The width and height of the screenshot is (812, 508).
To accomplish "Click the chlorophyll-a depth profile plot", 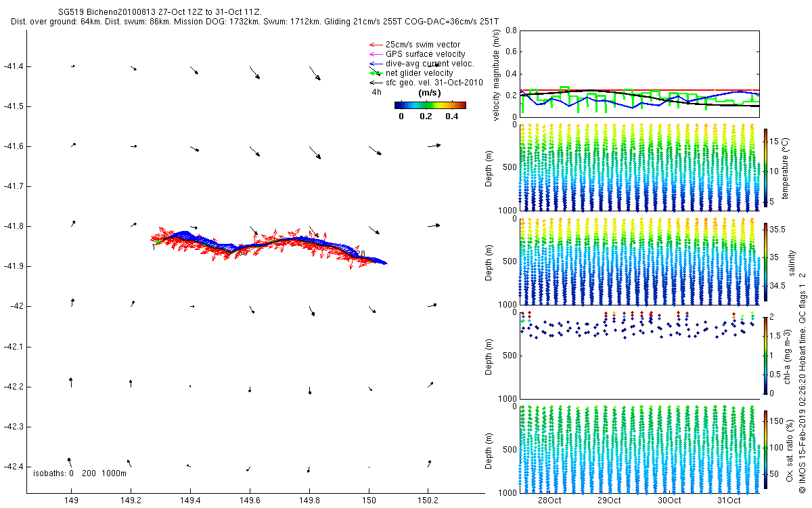I will point(639,356).
